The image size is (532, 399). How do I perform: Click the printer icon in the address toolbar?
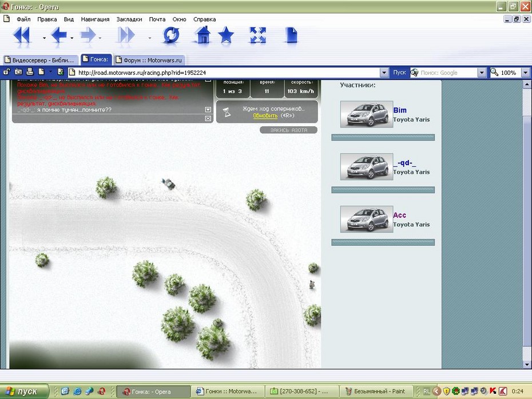point(30,71)
